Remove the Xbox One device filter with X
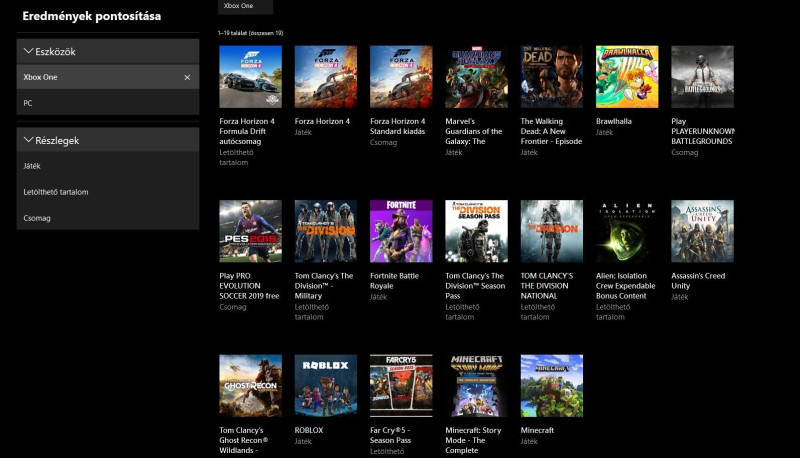This screenshot has width=800, height=458. click(187, 78)
